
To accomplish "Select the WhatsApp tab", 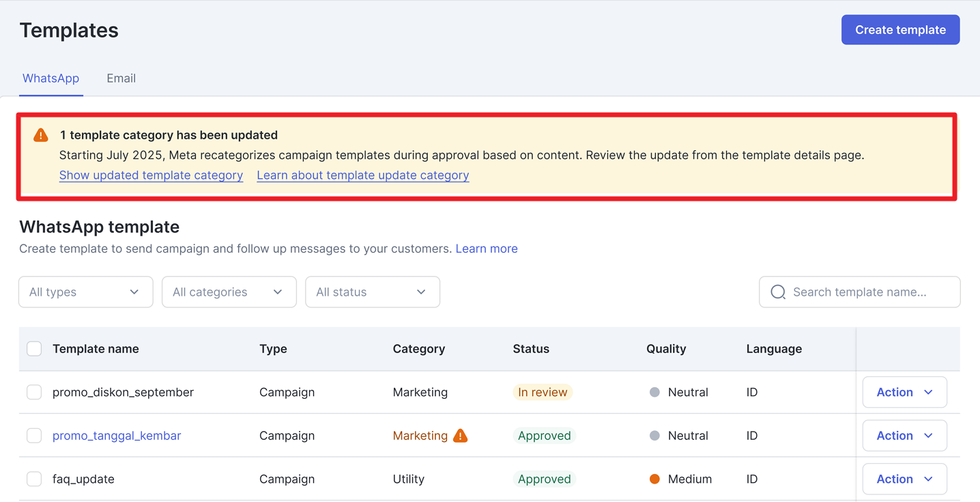I will tap(51, 79).
